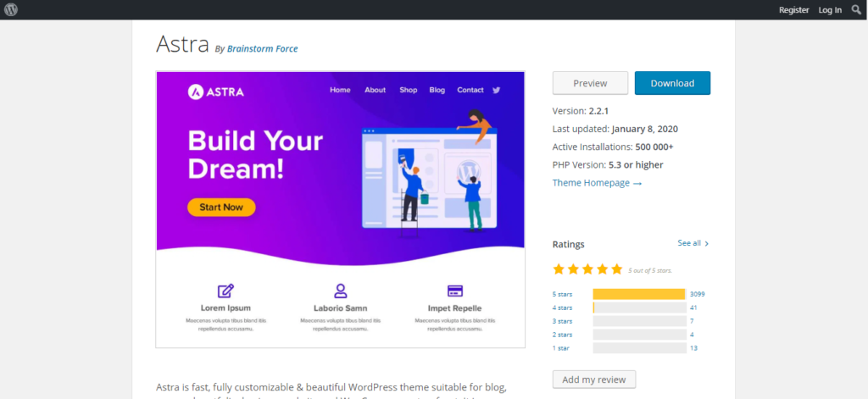Click the 13 one-star count
Viewport: 868px width, 399px height.
click(x=693, y=348)
